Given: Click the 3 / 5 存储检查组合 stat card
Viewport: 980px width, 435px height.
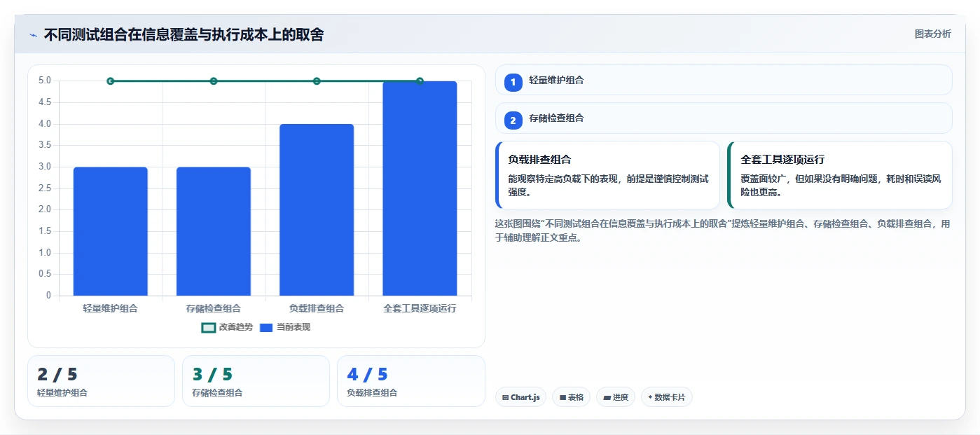Looking at the screenshot, I should (256, 381).
